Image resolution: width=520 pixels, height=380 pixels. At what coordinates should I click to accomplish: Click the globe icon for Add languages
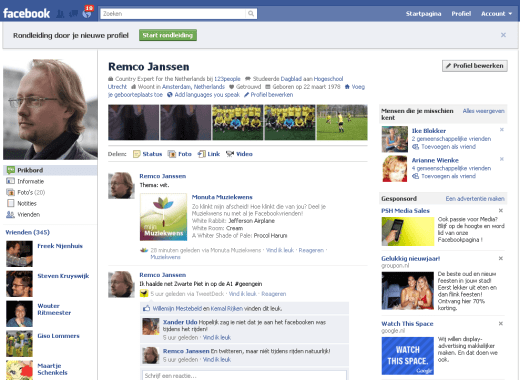tap(170, 95)
